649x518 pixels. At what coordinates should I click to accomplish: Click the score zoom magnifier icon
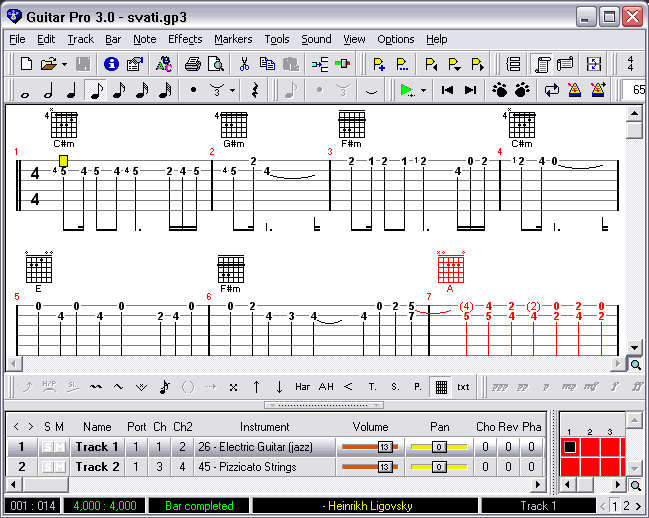[x=635, y=365]
